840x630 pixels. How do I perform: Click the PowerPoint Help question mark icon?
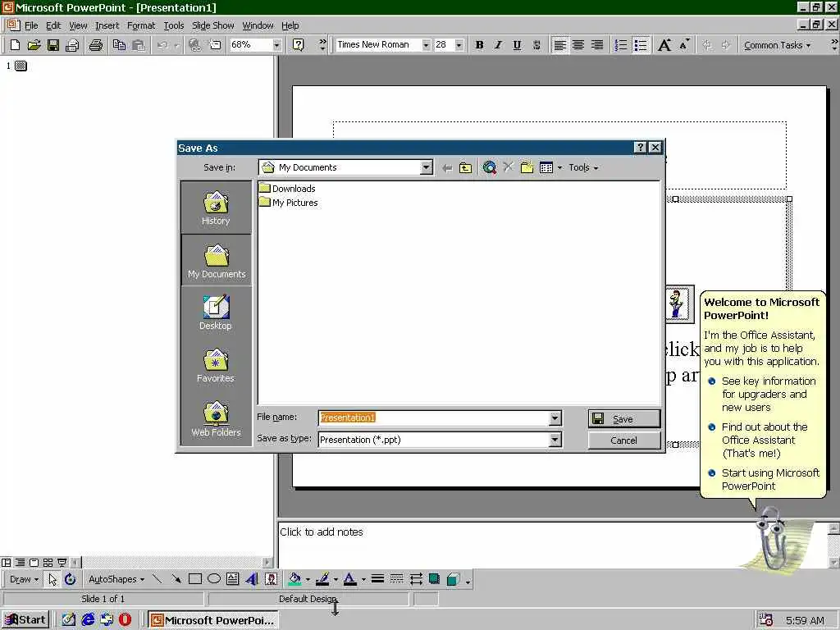tap(299, 45)
